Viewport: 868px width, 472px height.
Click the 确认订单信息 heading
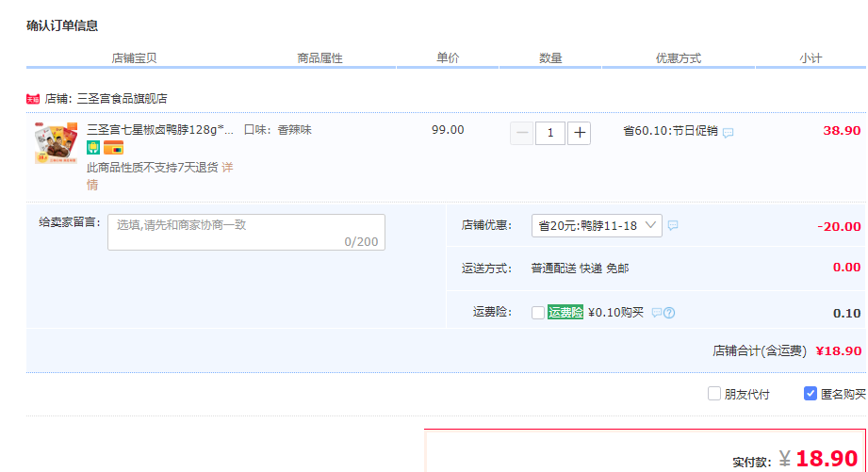[62, 25]
